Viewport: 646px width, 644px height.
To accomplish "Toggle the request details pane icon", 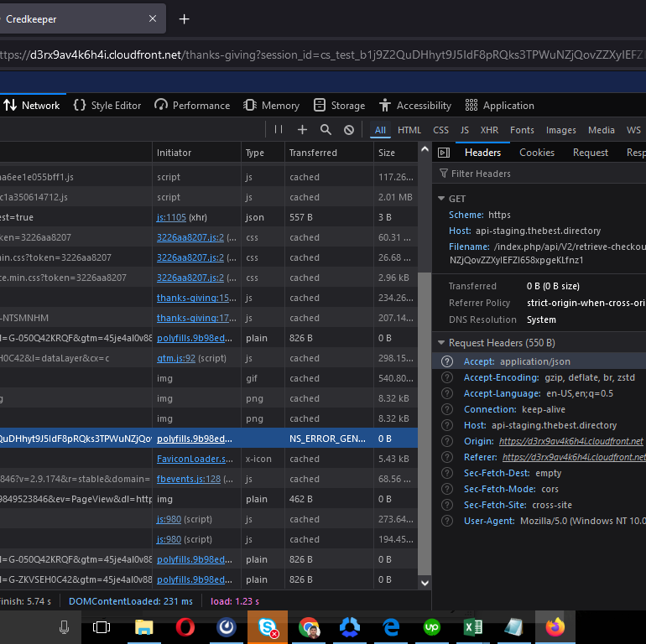I will pyautogui.click(x=444, y=153).
